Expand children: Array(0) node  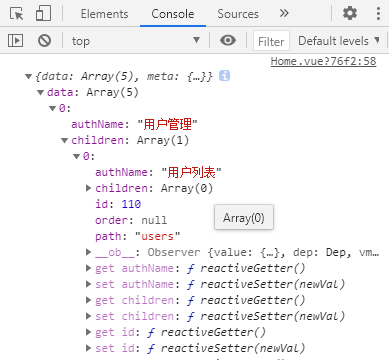(x=88, y=188)
